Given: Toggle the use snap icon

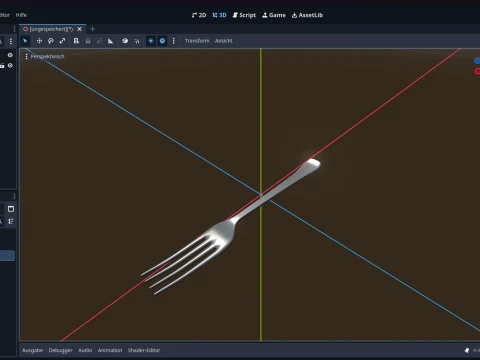Looking at the screenshot, I should click(137, 41).
